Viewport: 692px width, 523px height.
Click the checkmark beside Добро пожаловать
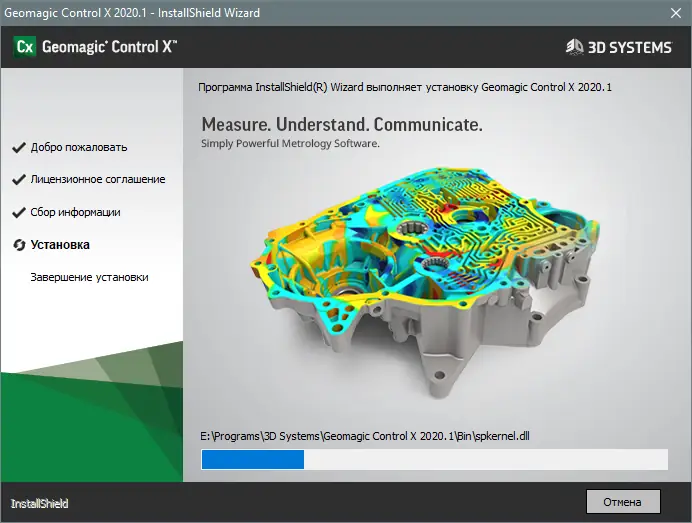point(19,147)
